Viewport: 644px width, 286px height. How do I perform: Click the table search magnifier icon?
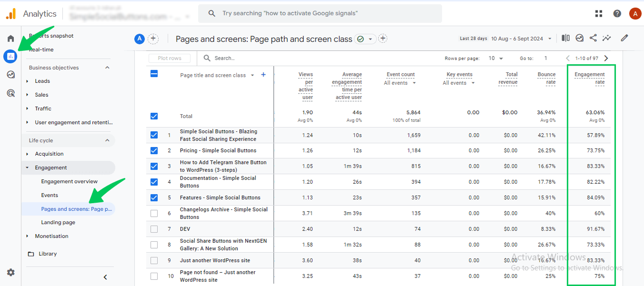[x=207, y=58]
